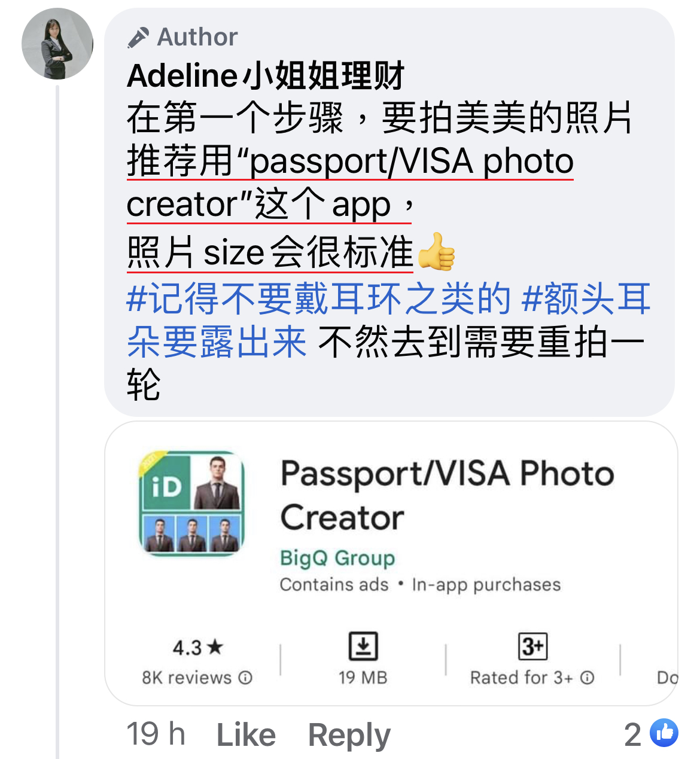Open the commenter's profile picture
Viewport: 700px width, 759px height.
coord(57,44)
